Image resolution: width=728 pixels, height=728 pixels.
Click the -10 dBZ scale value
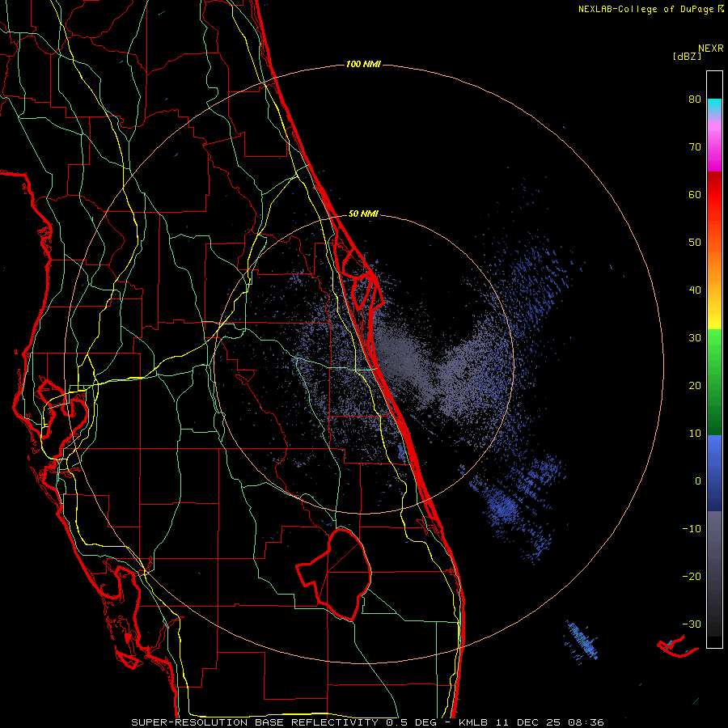pos(692,529)
